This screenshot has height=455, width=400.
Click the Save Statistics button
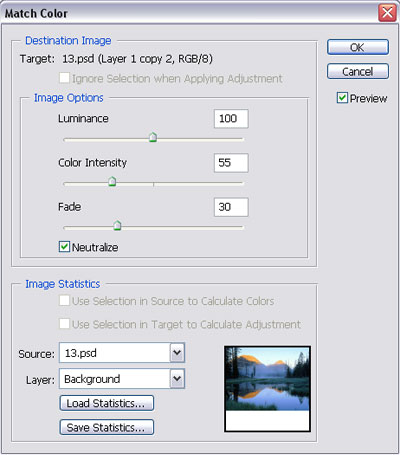107,427
